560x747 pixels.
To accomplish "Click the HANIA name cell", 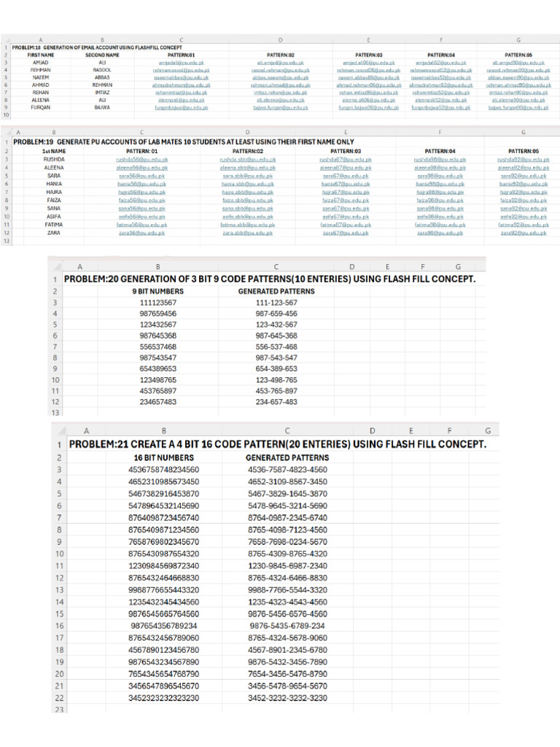I will tap(54, 184).
